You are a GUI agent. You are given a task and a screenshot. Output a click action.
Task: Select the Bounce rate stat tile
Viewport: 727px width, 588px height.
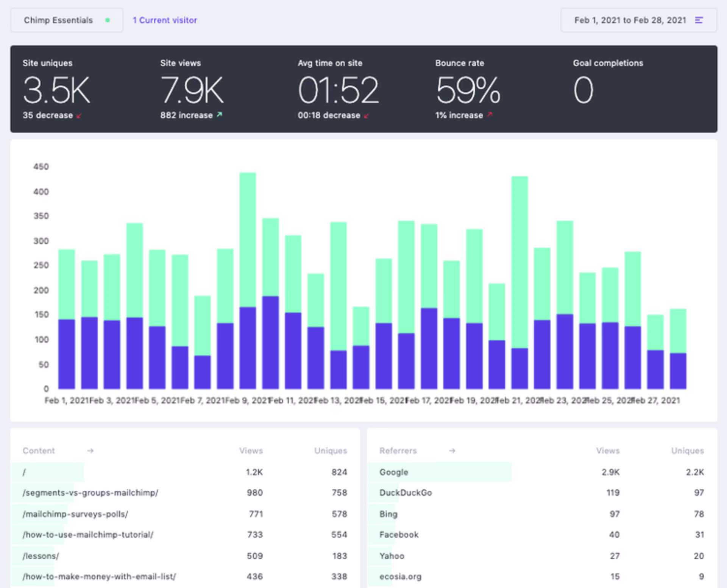pos(468,89)
